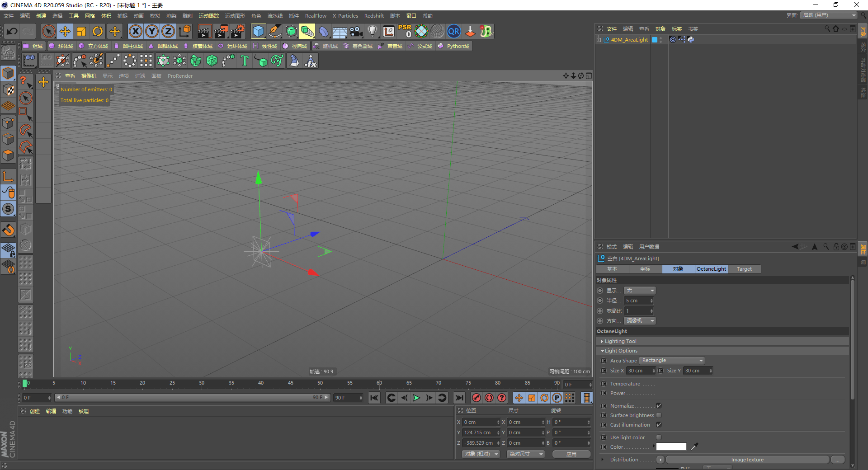This screenshot has width=868, height=470.
Task: Pick color with the eyedropper icon
Action: [x=695, y=446]
